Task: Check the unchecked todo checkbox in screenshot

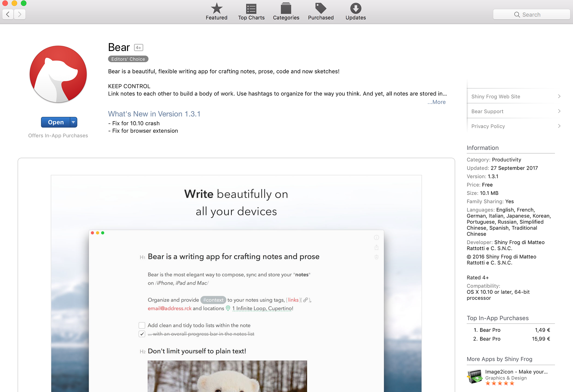Action: (x=142, y=325)
